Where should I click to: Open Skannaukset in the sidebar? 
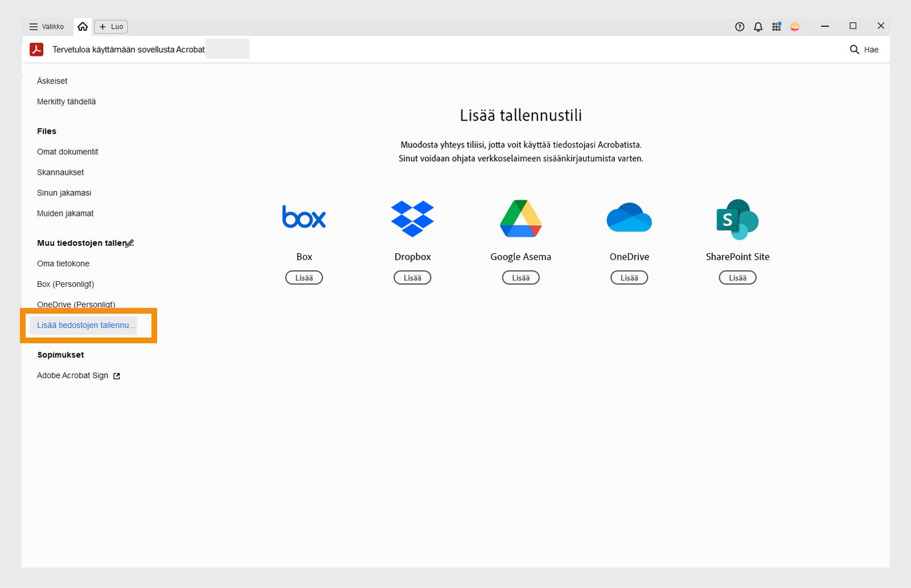pyautogui.click(x=60, y=172)
